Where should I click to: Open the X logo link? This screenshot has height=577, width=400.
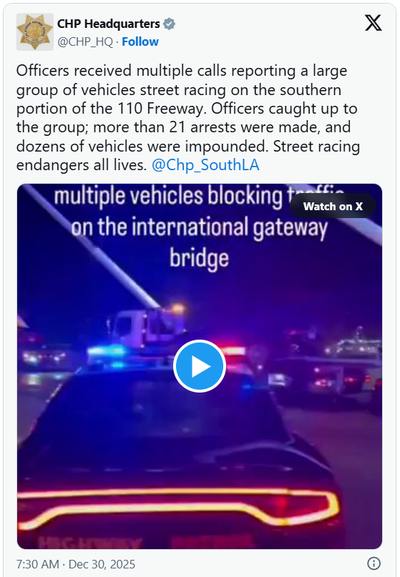(373, 23)
